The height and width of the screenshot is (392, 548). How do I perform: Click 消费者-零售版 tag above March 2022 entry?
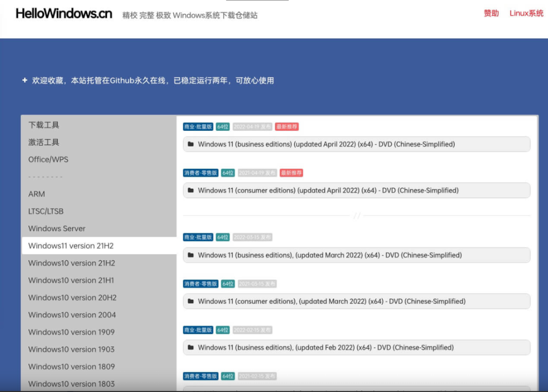pos(200,283)
